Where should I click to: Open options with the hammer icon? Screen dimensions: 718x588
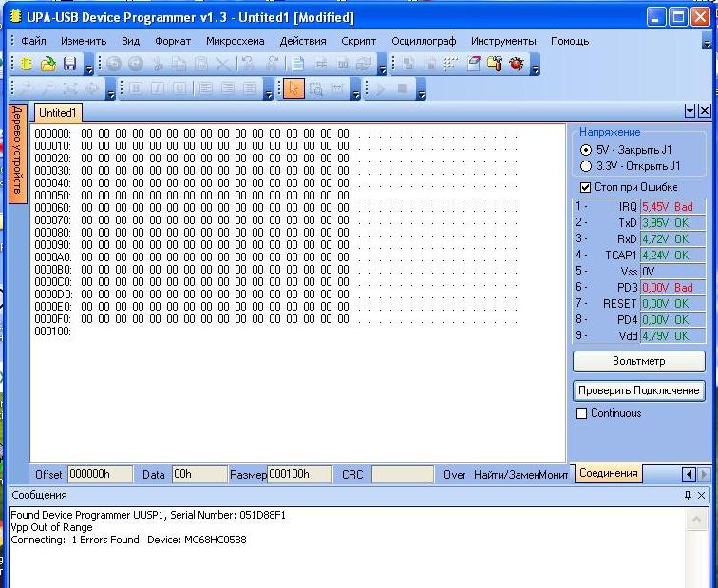(495, 64)
